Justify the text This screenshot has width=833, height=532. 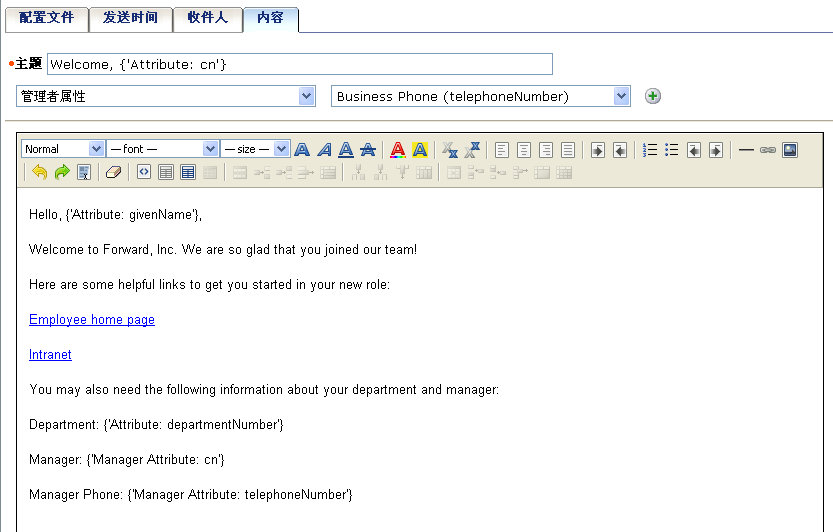[x=568, y=150]
